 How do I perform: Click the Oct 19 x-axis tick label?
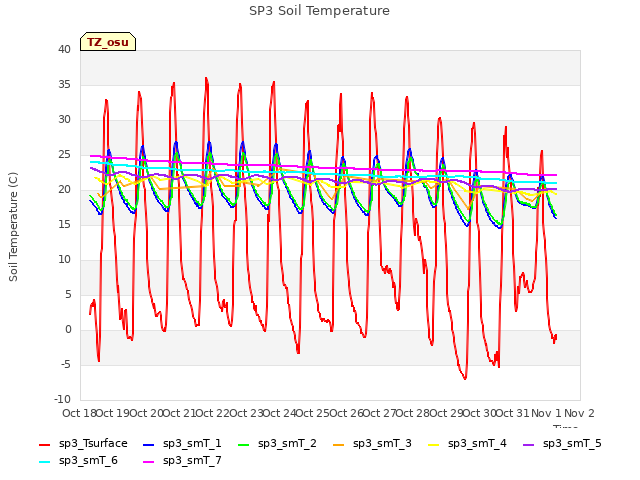pyautogui.click(x=113, y=413)
